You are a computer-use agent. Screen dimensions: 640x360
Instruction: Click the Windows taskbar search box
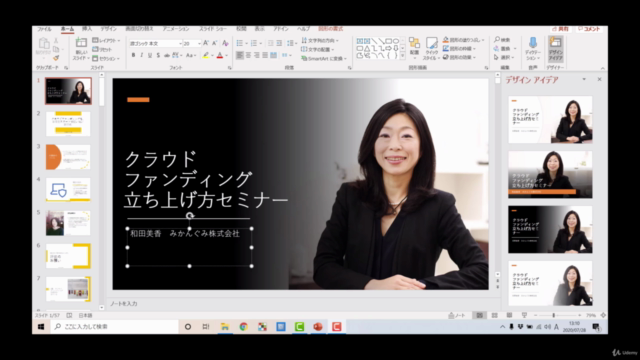(x=115, y=327)
